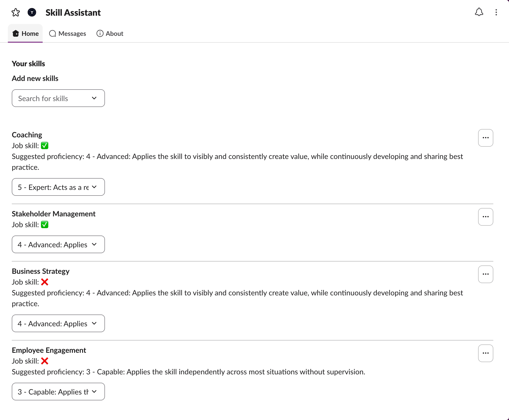Open overflow menu for Stakeholder Management

(x=486, y=217)
